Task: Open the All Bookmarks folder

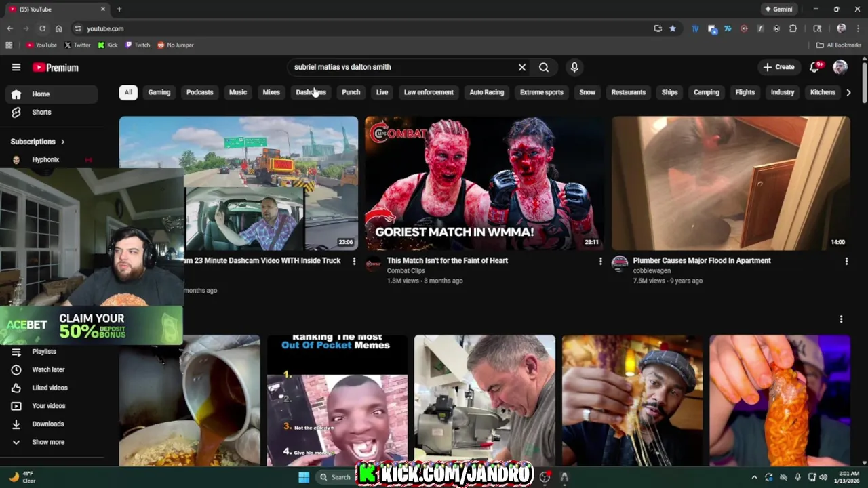Action: [x=839, y=45]
